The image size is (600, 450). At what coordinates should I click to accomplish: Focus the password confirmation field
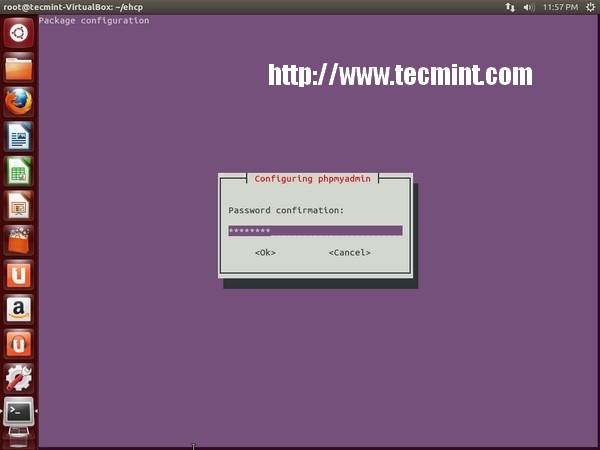coord(315,230)
